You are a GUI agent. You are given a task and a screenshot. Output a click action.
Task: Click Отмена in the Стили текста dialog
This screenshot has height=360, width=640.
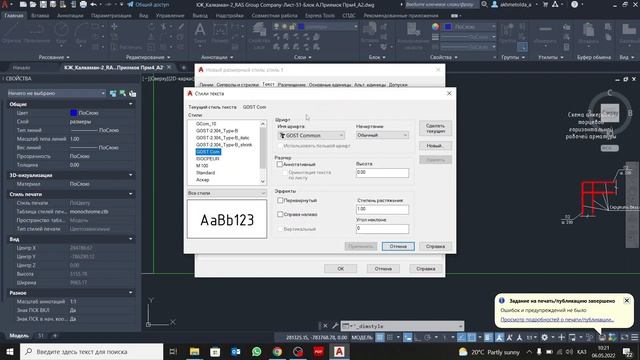(398, 247)
